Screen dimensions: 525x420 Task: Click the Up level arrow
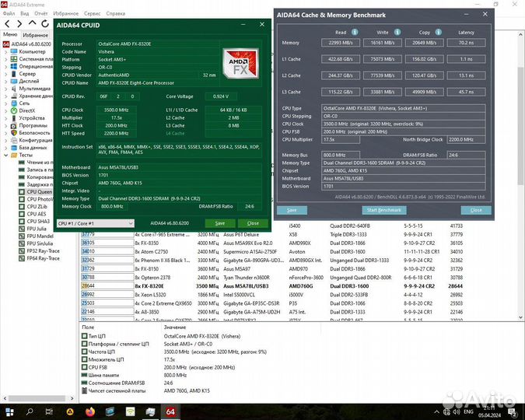tap(32, 23)
